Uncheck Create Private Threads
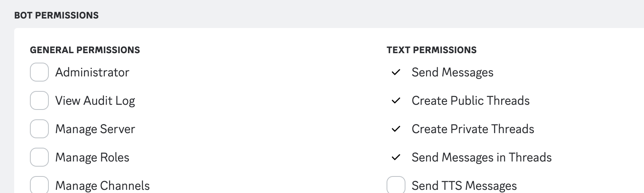644x193 pixels. tap(396, 129)
